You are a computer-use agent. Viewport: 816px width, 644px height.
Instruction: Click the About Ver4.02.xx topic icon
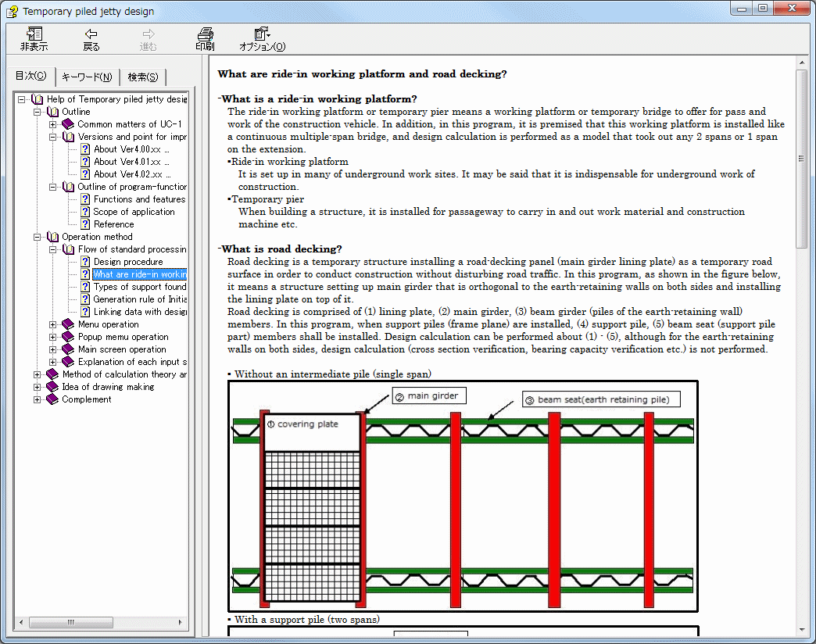[85, 174]
